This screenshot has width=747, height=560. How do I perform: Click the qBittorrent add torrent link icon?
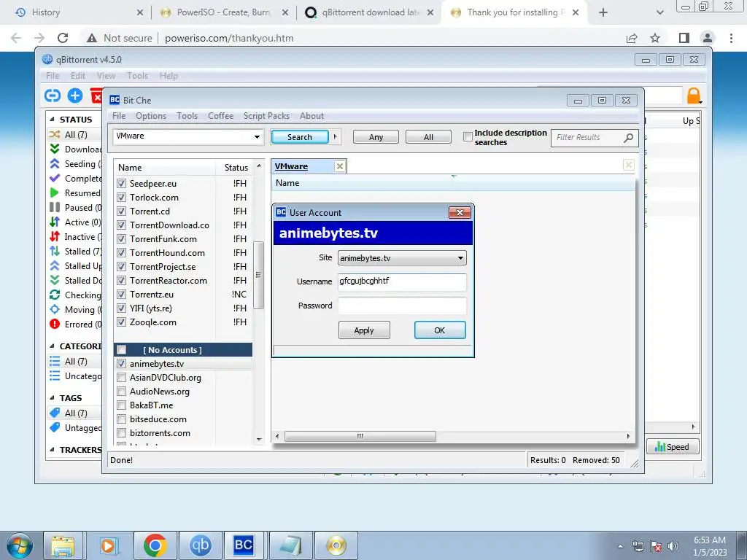tap(53, 96)
